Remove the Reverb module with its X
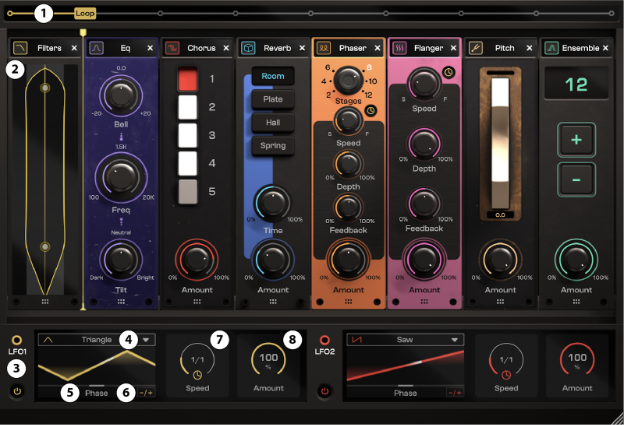The image size is (625, 425). click(302, 48)
